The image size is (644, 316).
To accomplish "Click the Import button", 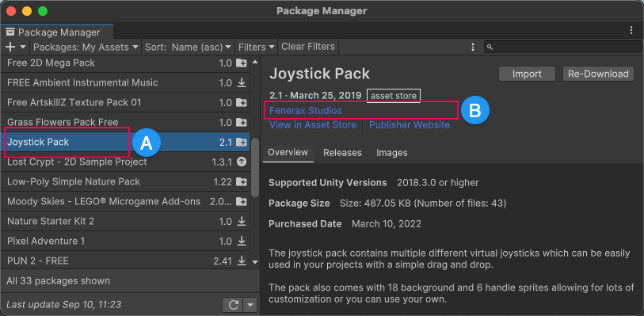I will [x=527, y=74].
